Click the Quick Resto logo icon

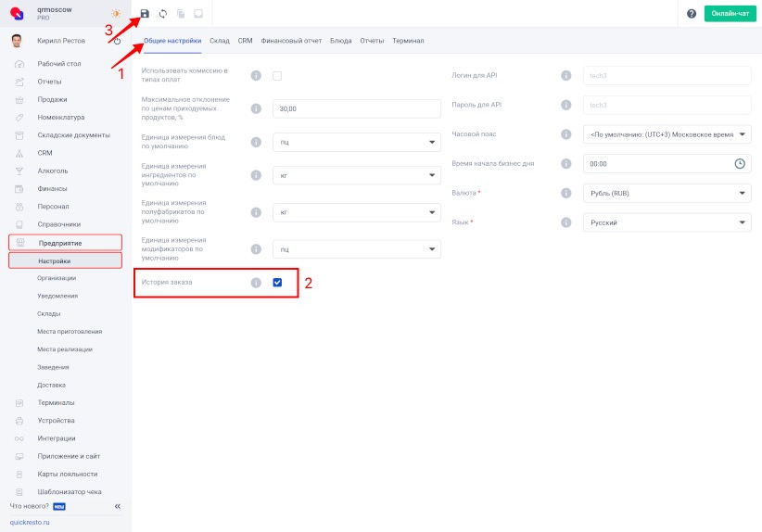[x=17, y=13]
